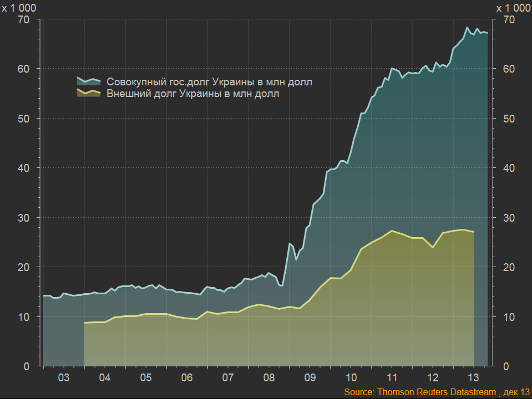The image size is (532, 399).
Task: Click the Thomson Reuters Datastream source text
Action: point(437,392)
